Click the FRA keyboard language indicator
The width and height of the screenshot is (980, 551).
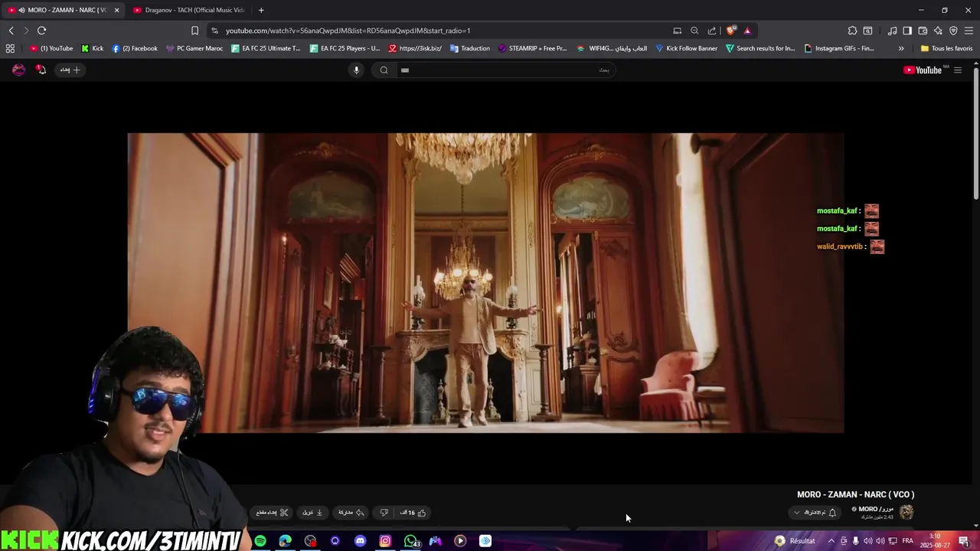908,541
